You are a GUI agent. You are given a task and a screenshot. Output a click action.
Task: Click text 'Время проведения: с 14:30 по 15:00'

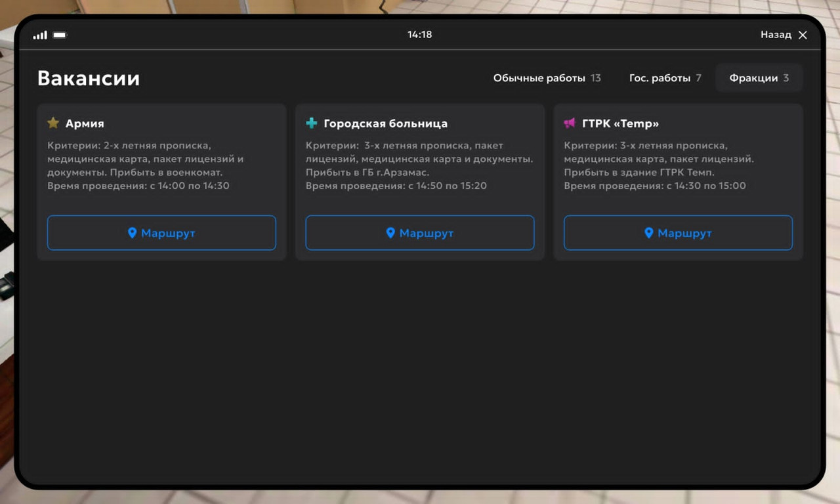pyautogui.click(x=655, y=186)
